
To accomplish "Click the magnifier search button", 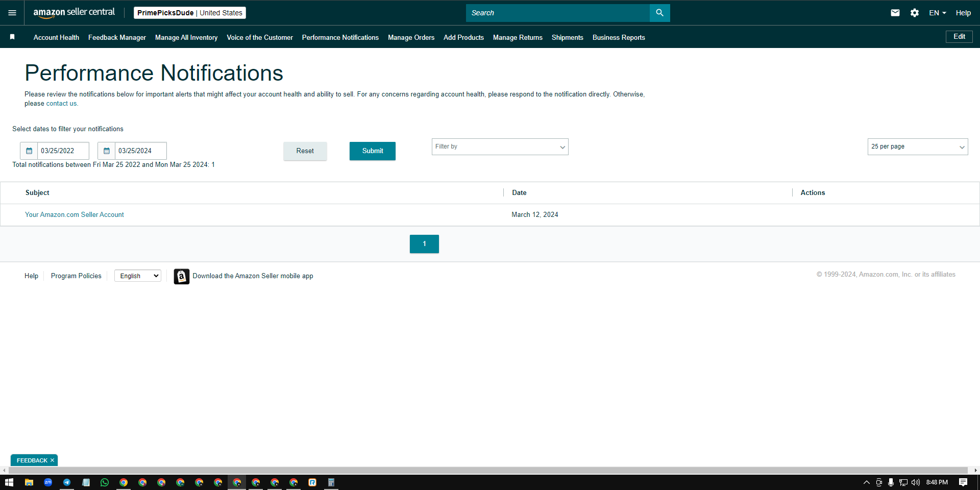I will (659, 13).
